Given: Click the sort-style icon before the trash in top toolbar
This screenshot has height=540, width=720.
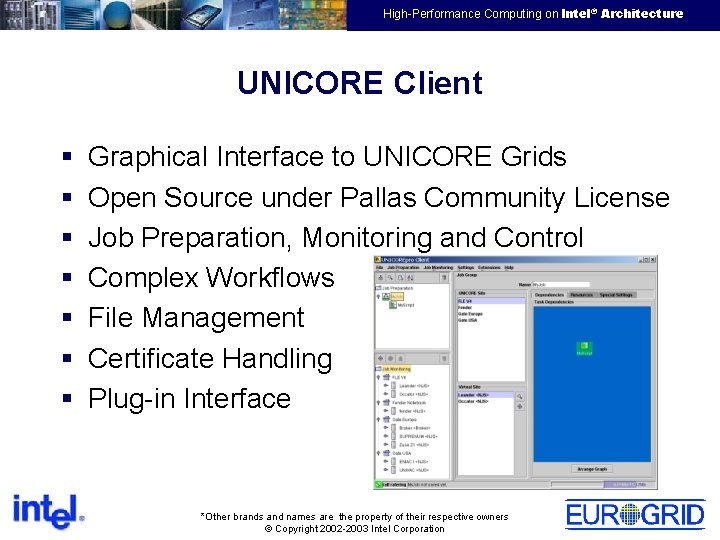Looking at the screenshot, I should coord(410,277).
